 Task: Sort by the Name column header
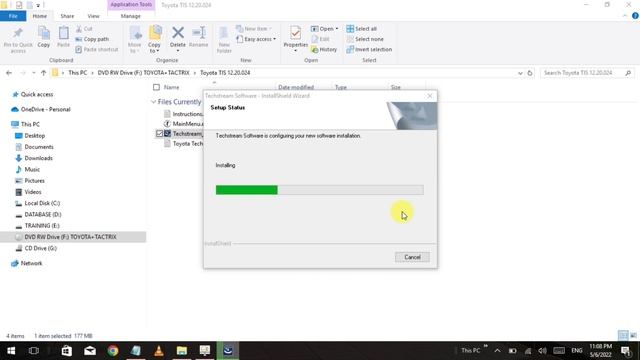[171, 87]
